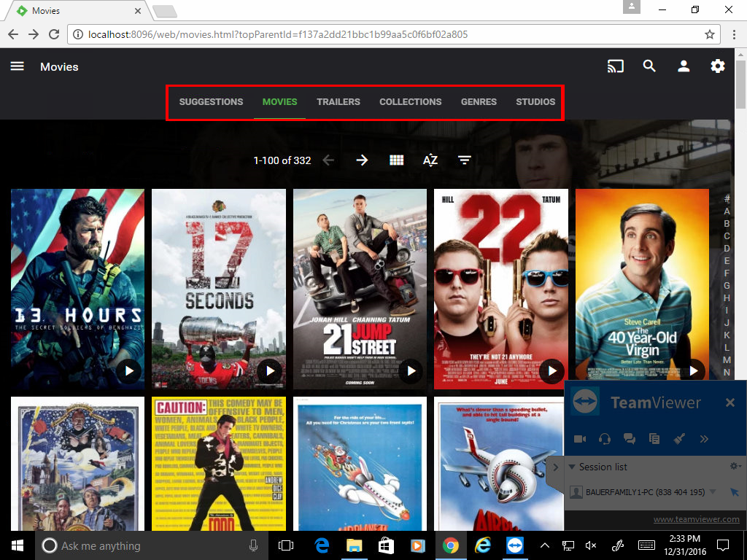Jump to letter G in index
This screenshot has width=747, height=560.
click(727, 285)
